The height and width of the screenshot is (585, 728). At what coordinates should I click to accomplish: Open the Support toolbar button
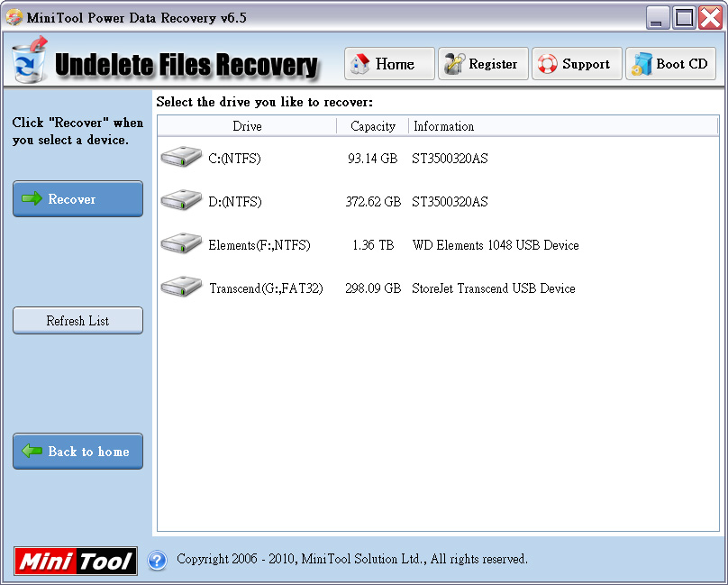click(577, 64)
